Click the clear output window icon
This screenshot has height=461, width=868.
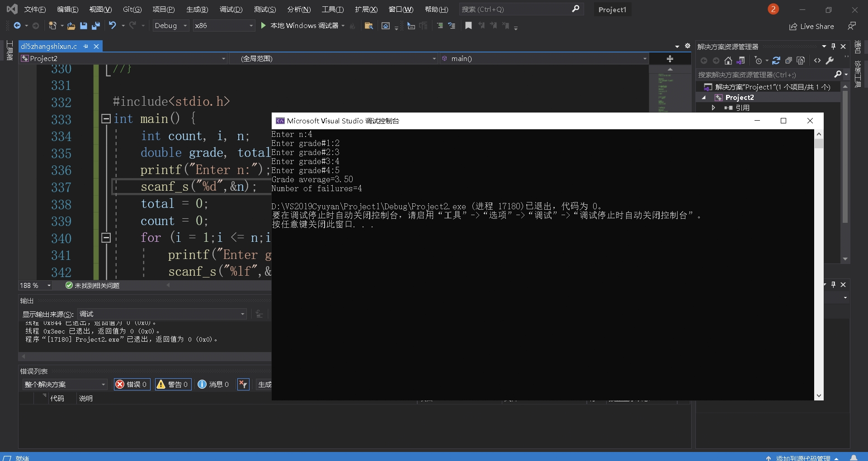click(259, 314)
